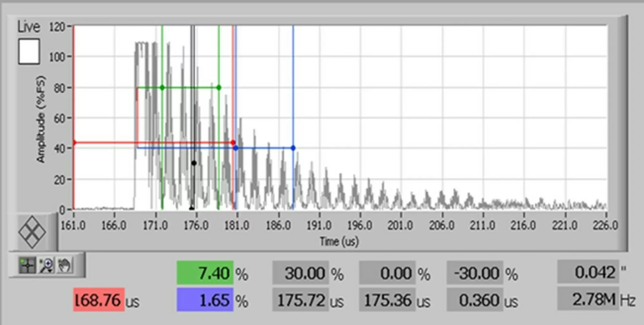Select the crosshair cursor movement tool
The image size is (644, 325).
click(x=27, y=266)
